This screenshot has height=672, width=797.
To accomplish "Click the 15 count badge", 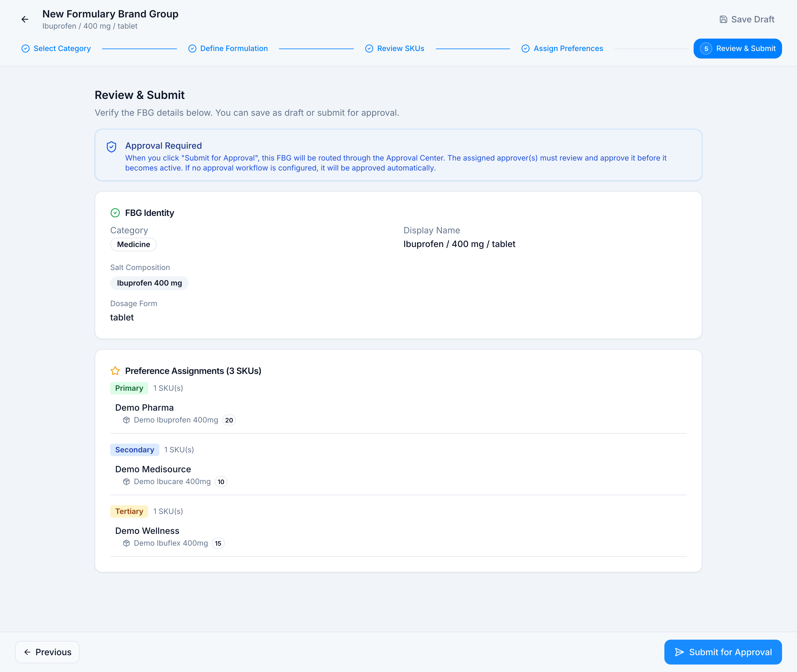I will (x=218, y=544).
